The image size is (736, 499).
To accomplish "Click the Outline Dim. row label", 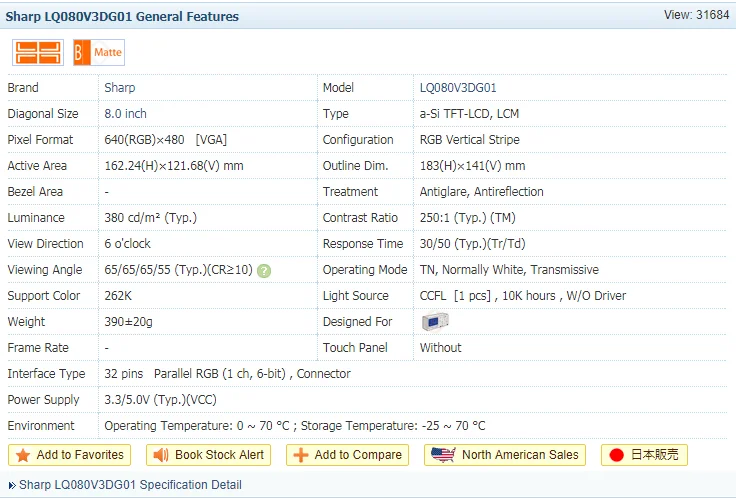I will pos(355,166).
